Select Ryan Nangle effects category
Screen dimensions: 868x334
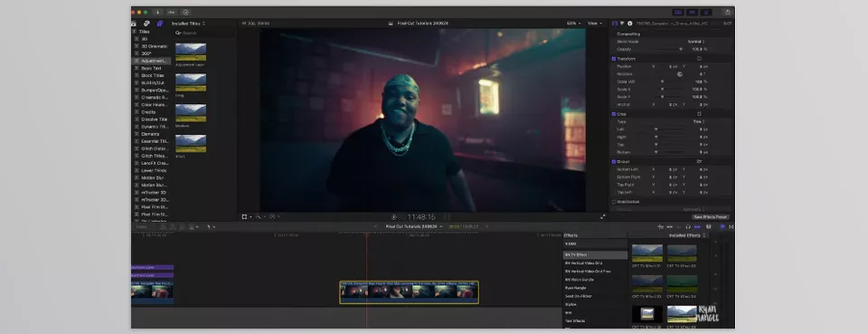tap(575, 288)
